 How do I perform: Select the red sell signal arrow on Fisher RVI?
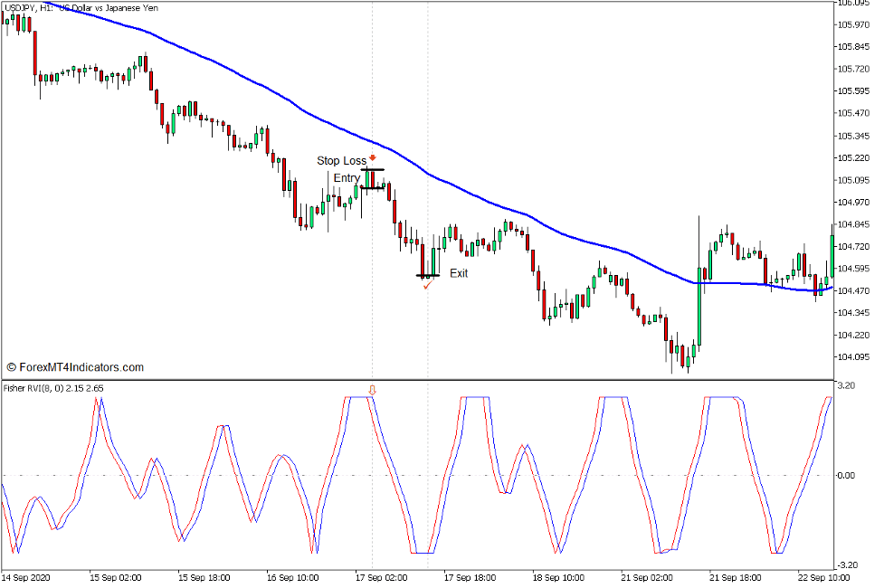pyautogui.click(x=371, y=389)
